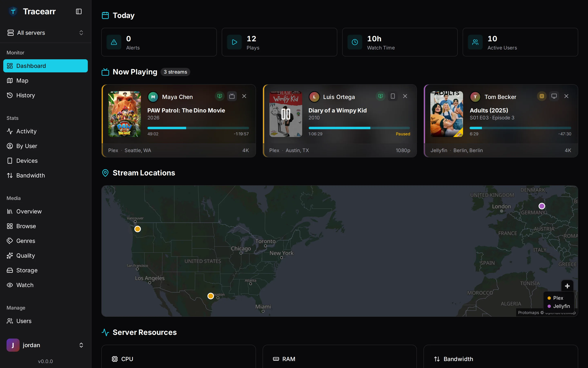Click the By User person icon
This screenshot has height=368, width=588.
coord(10,146)
